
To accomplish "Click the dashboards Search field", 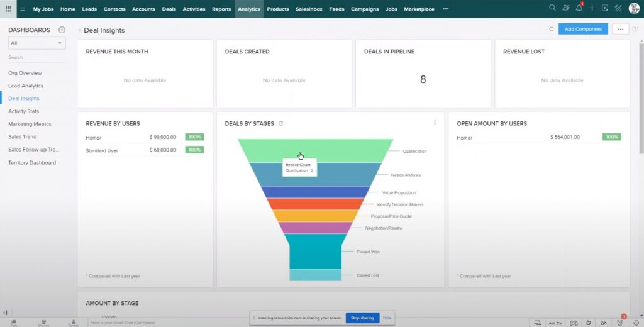I will 36,57.
